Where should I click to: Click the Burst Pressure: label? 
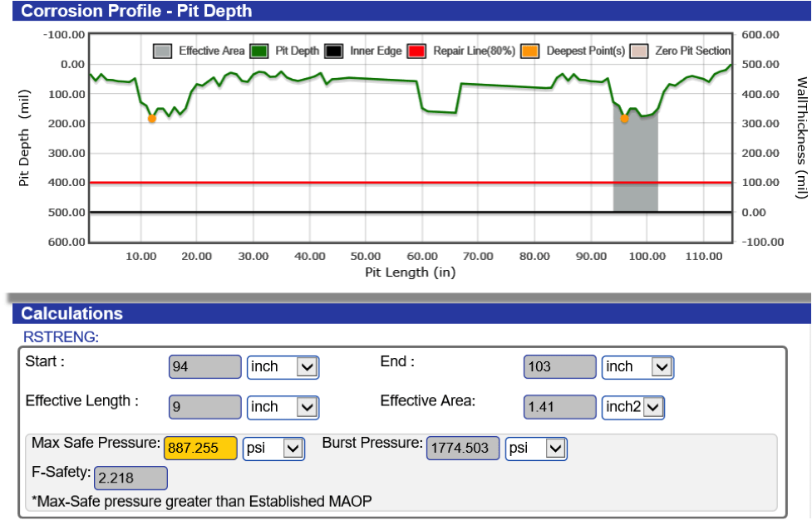point(372,443)
